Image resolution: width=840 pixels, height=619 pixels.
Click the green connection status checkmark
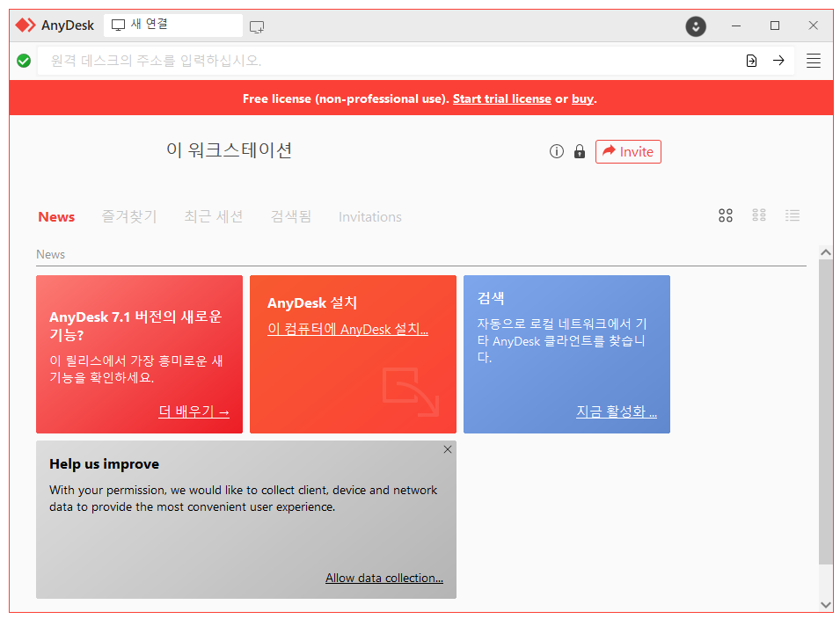point(24,61)
